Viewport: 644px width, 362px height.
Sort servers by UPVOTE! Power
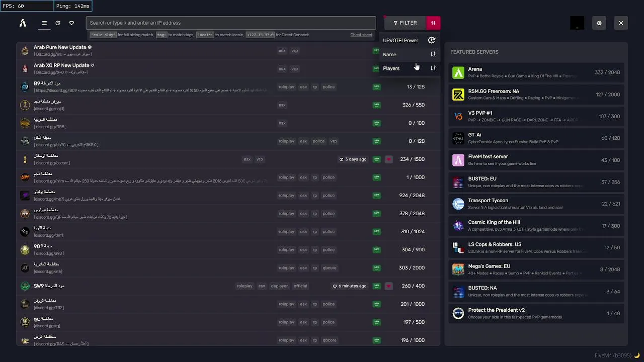409,40
